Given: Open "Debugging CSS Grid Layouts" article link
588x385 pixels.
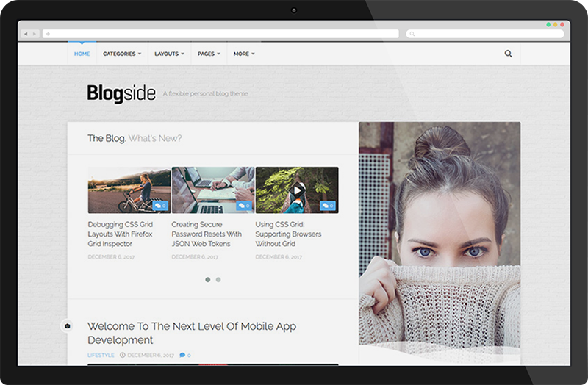Looking at the screenshot, I should 120,234.
